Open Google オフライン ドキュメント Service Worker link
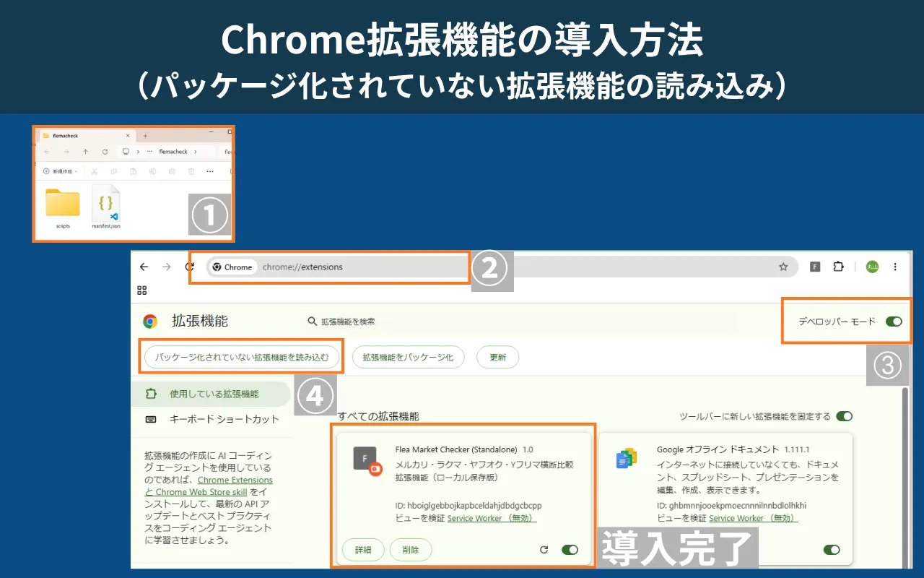Image resolution: width=924 pixels, height=578 pixels. pyautogui.click(x=754, y=518)
